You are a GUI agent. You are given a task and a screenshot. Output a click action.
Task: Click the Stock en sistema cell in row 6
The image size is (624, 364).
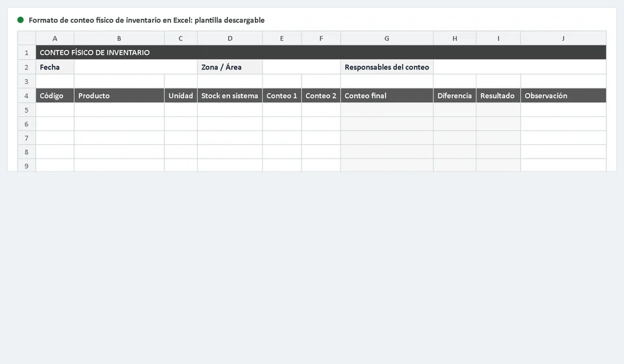pos(229,123)
